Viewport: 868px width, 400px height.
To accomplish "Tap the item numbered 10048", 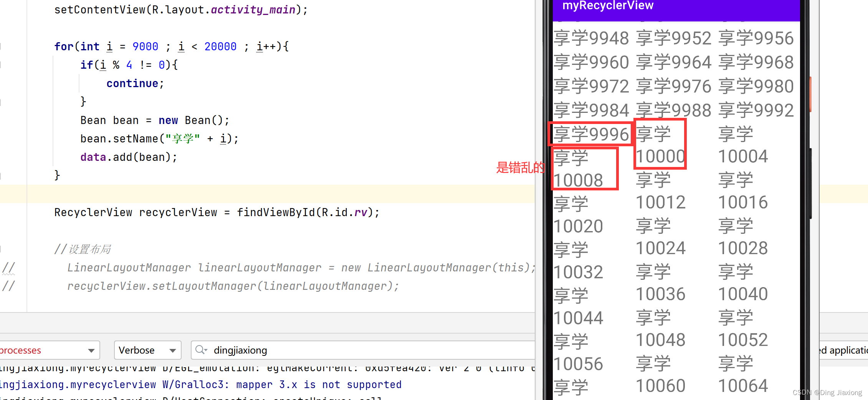I will (x=660, y=329).
